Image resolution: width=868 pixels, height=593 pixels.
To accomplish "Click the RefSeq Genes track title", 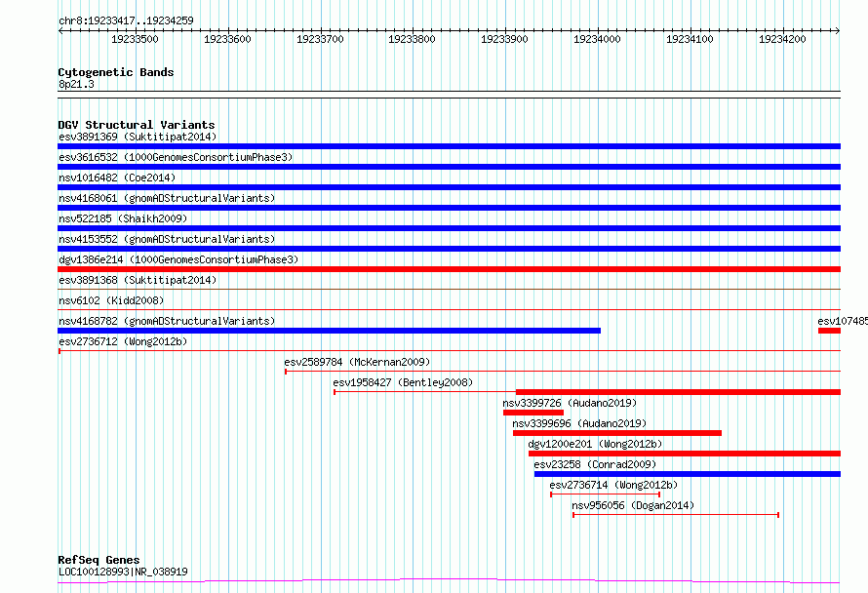I will click(x=99, y=560).
